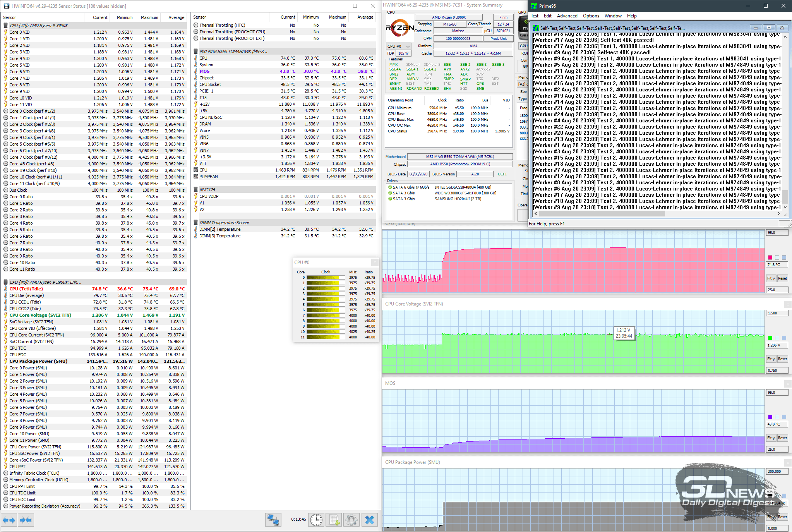Click Reset on CPU Core Voltage graph
The height and width of the screenshot is (532, 792).
point(782,359)
